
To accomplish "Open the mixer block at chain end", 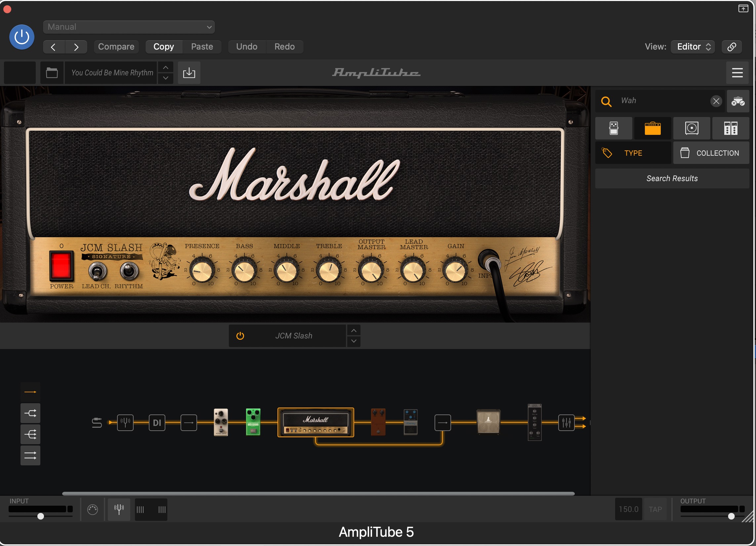I will pos(566,423).
